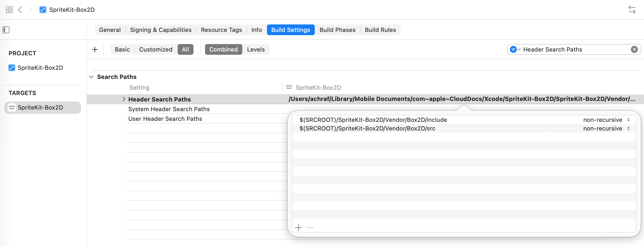The image size is (644, 247).
Task: Click the swap editor arrows icon
Action: (x=632, y=10)
